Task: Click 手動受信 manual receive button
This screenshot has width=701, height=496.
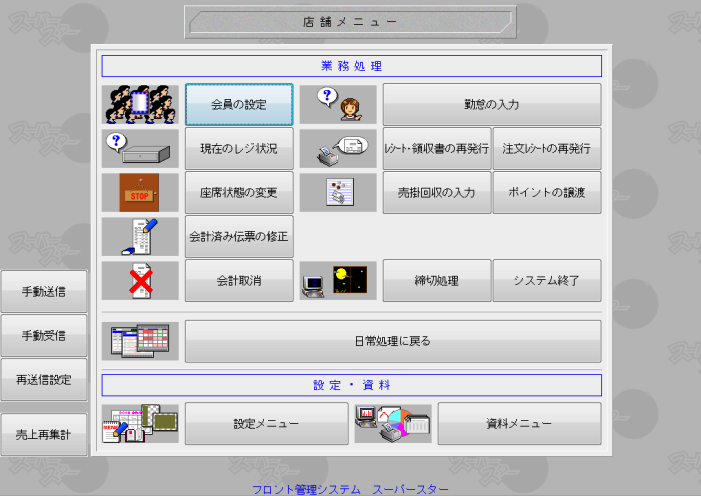Action: pos(44,335)
